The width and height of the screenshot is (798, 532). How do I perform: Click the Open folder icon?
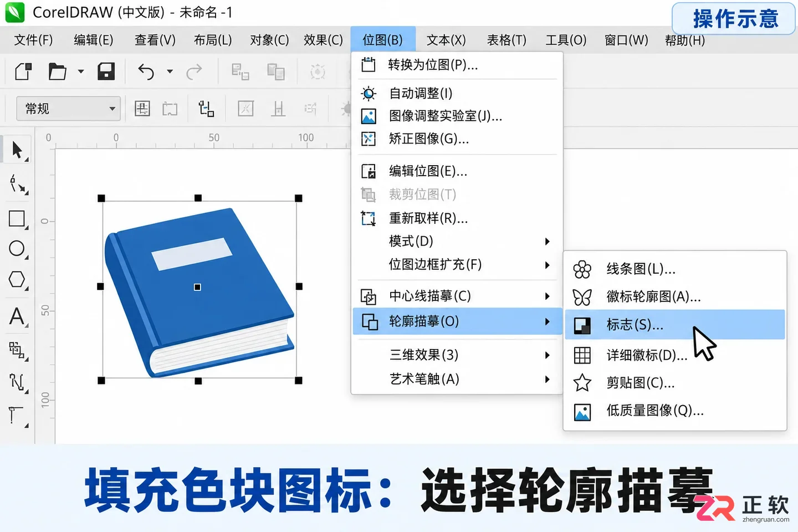[x=57, y=71]
